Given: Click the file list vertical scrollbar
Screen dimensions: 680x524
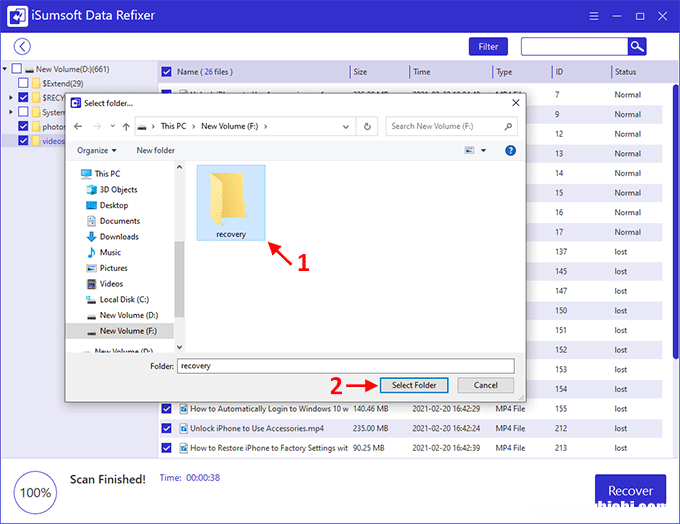Looking at the screenshot, I should [x=676, y=221].
